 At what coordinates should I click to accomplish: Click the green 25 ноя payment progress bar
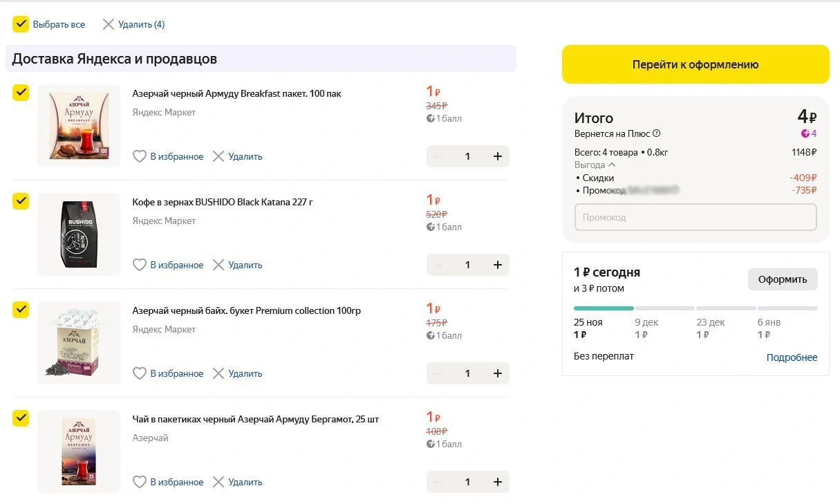[604, 308]
